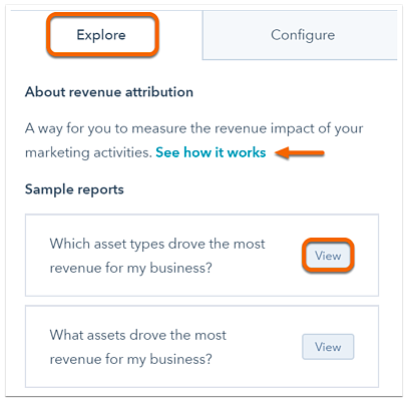Select the 'What assets drove the most' text
408x401 pixels.
click(138, 335)
